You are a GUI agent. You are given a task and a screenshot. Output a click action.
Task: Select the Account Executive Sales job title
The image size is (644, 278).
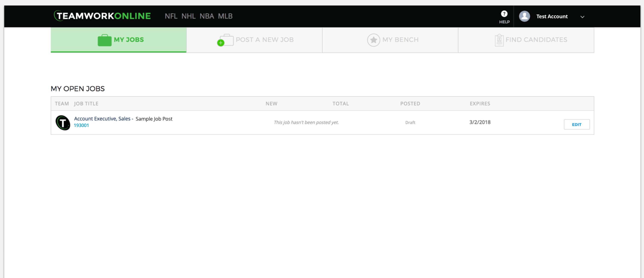(102, 119)
